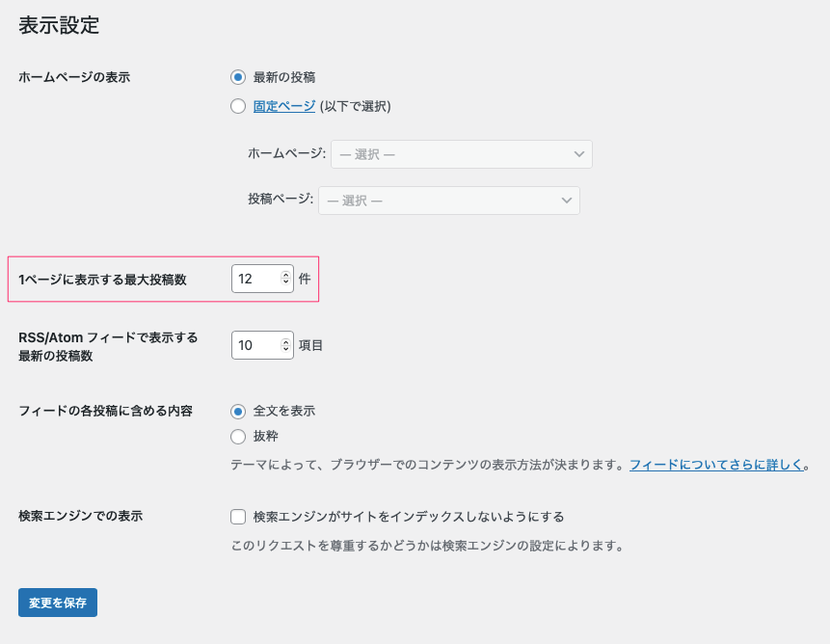
Task: Select the 固定ページ radio button
Action: pos(238,107)
